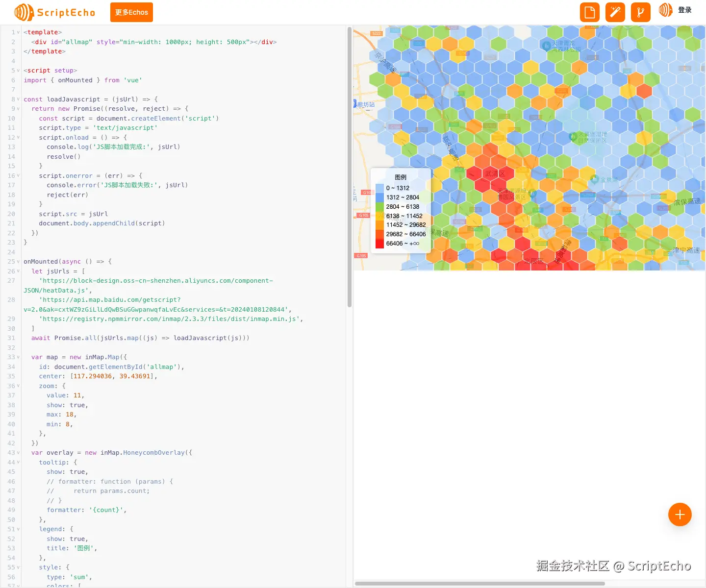Click the 滨保高速 highway label
This screenshot has height=588, width=706.
(687, 201)
